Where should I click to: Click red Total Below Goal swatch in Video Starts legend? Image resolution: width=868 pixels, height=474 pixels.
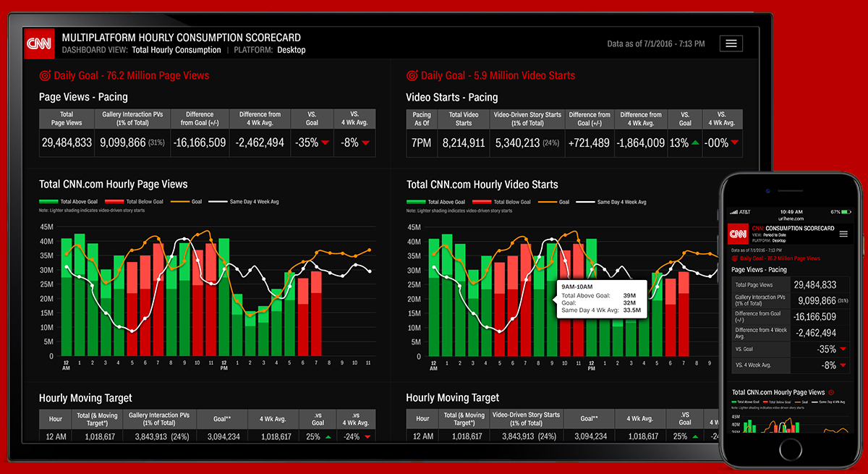point(482,202)
